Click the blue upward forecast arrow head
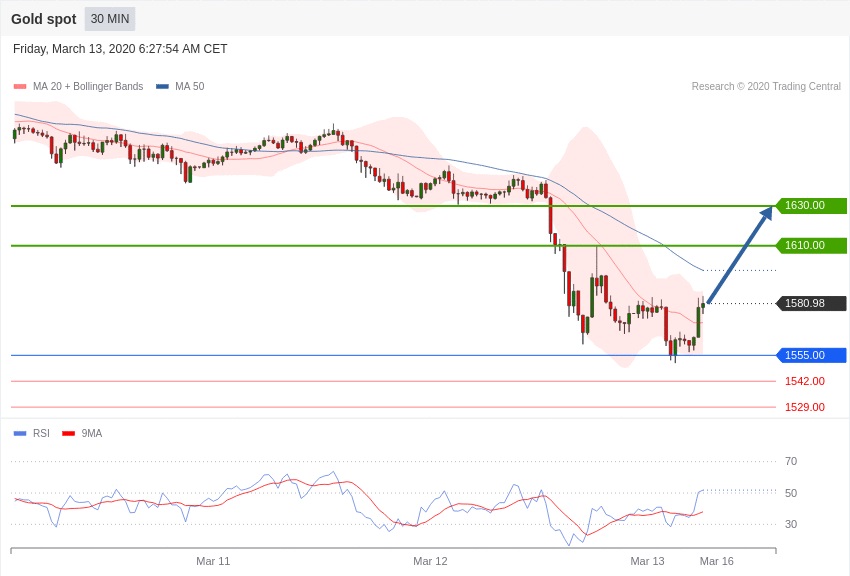The height and width of the screenshot is (576, 850). pyautogui.click(x=767, y=211)
